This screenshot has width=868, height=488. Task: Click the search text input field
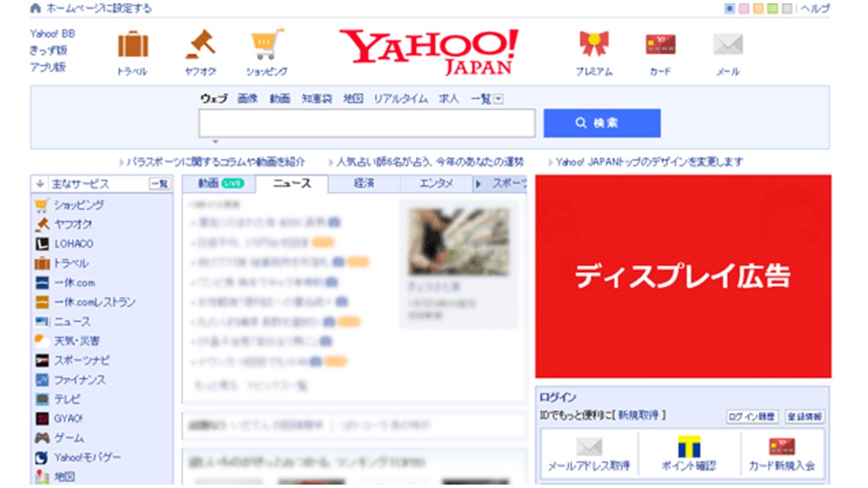(x=367, y=123)
